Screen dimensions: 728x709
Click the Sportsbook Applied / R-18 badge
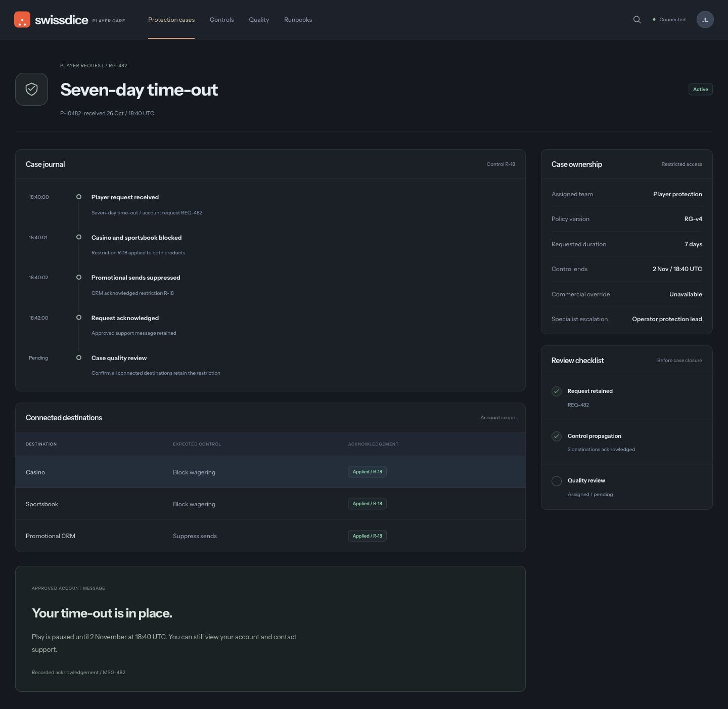click(368, 504)
